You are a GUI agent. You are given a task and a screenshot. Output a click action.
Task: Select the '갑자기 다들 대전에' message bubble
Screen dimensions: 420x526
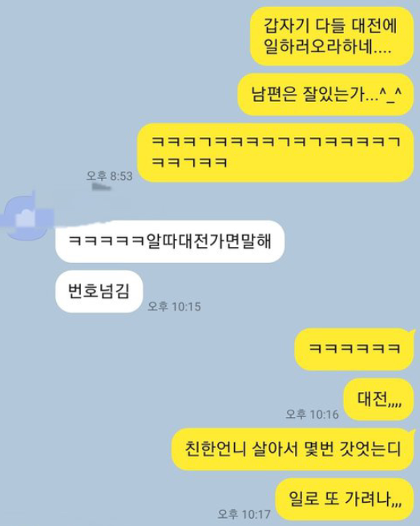(x=332, y=36)
